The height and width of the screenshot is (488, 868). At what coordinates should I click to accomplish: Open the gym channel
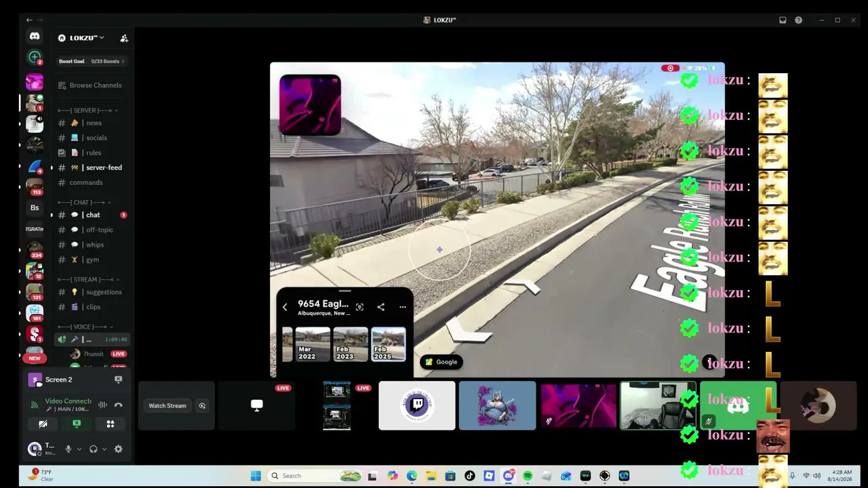tap(92, 260)
